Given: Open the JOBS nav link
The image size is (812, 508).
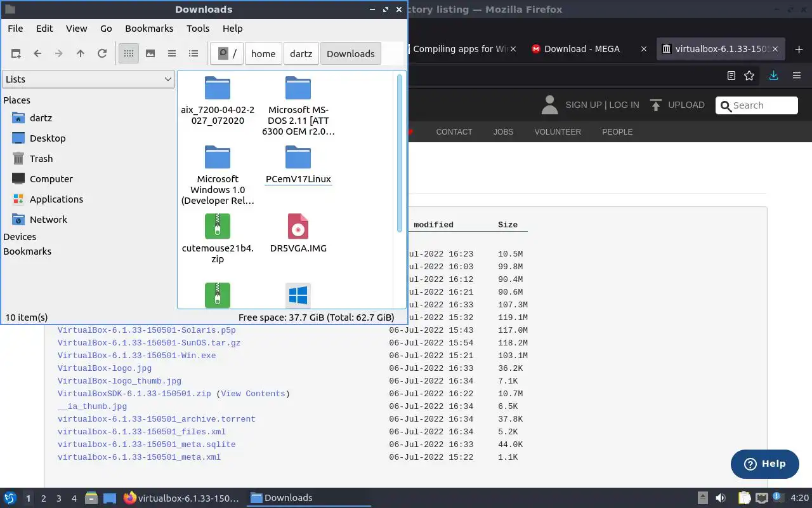Looking at the screenshot, I should click(x=503, y=132).
